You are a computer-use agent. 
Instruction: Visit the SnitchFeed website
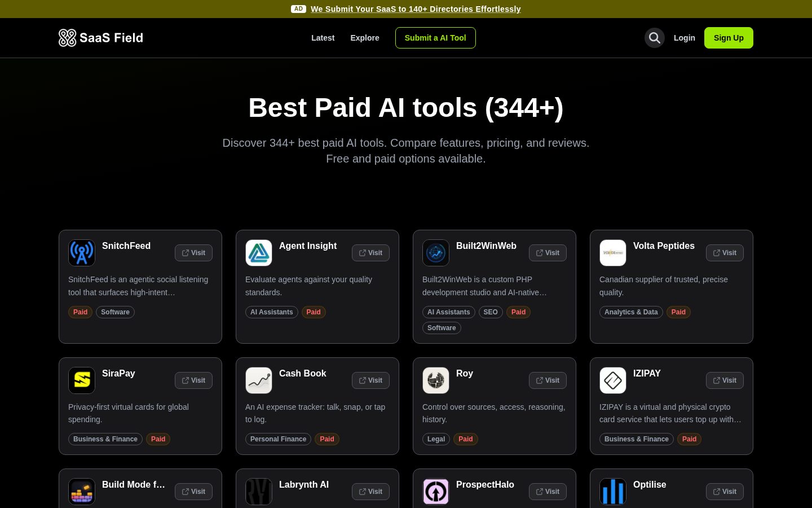click(193, 253)
